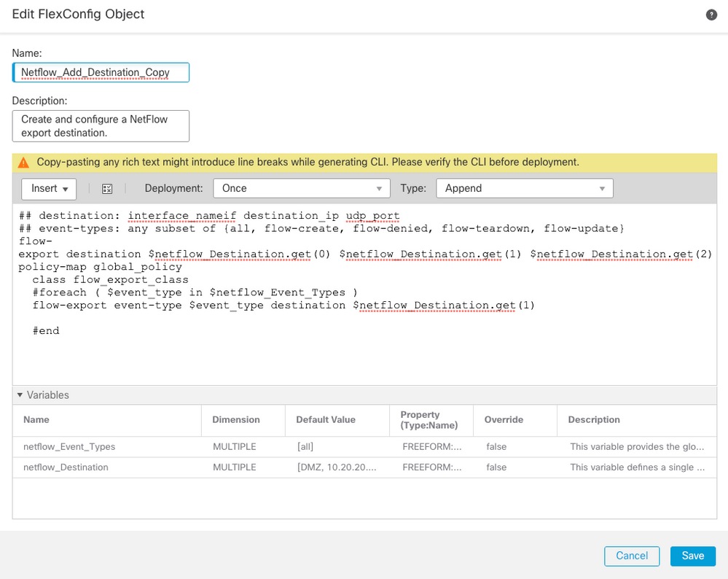Open the Deployment dropdown showing Once
This screenshot has width=728, height=579.
click(x=301, y=187)
